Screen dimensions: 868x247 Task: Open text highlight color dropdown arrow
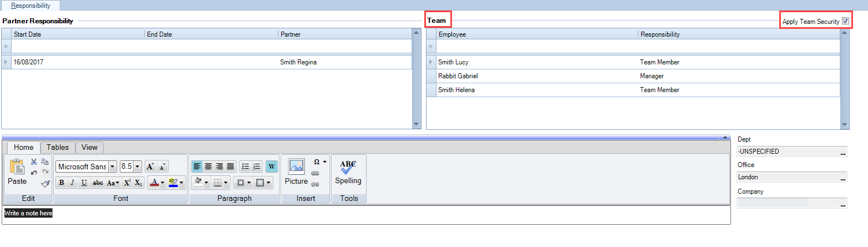(x=181, y=183)
